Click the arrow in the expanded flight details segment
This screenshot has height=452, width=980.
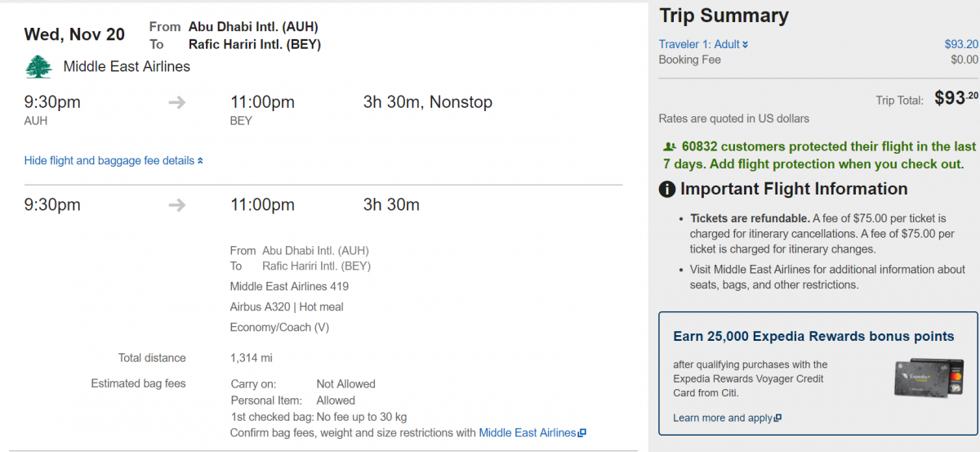177,204
